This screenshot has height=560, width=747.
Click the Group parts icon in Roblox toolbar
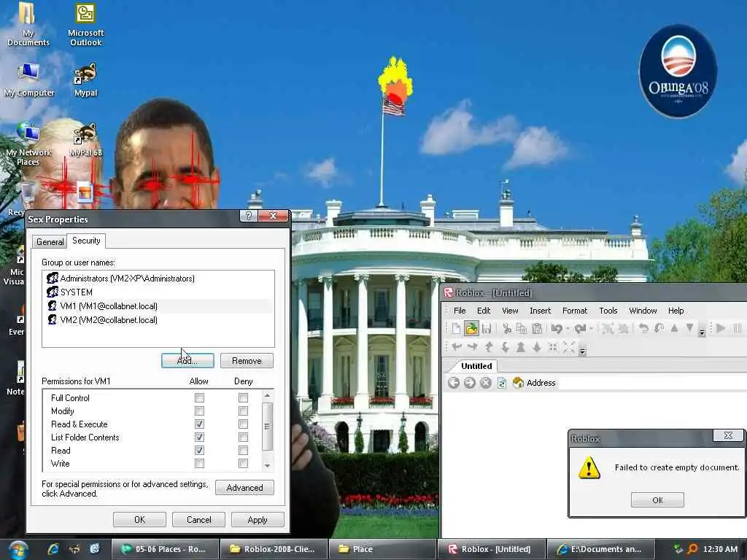608,328
